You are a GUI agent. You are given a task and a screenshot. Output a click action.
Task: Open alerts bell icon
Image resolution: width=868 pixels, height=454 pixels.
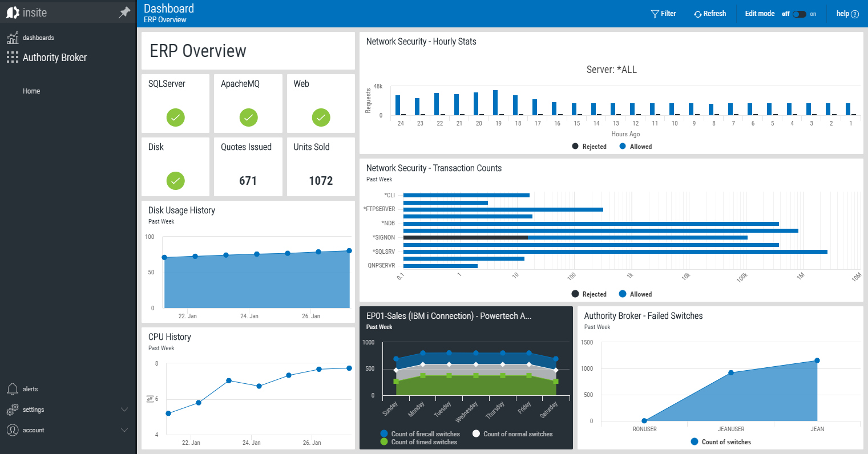click(13, 389)
